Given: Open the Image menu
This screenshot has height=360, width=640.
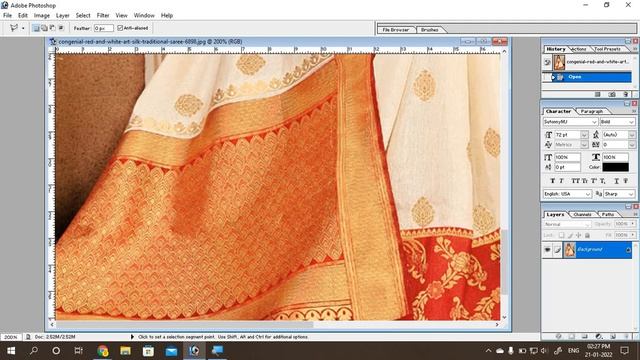Looking at the screenshot, I should pos(42,15).
